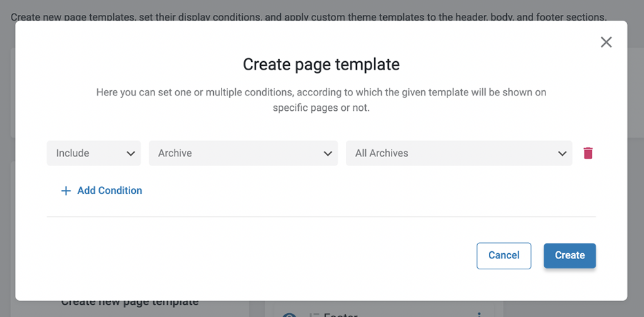Open the Archive condition type dropdown
The image size is (644, 317).
243,153
